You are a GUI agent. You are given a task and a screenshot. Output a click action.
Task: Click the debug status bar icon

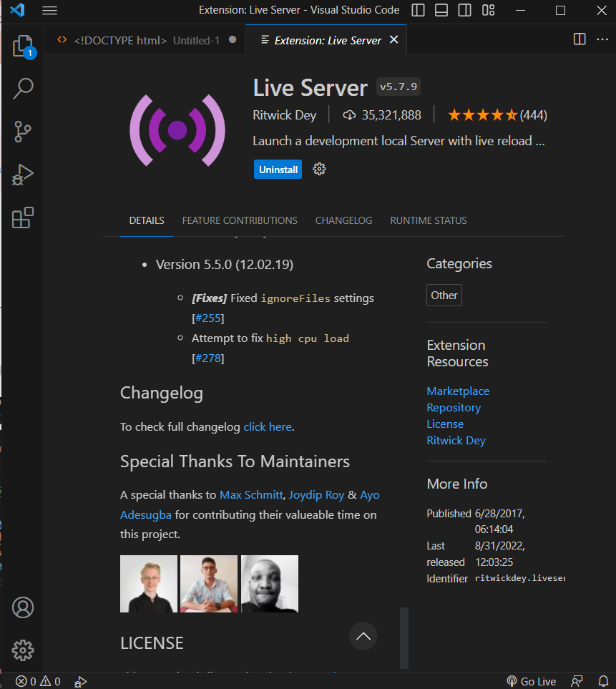(80, 682)
